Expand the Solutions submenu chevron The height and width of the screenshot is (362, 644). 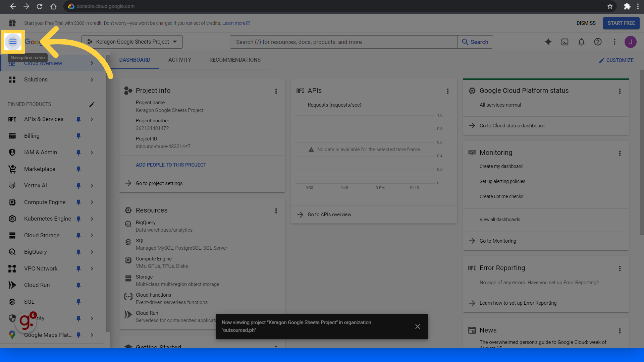click(x=92, y=80)
